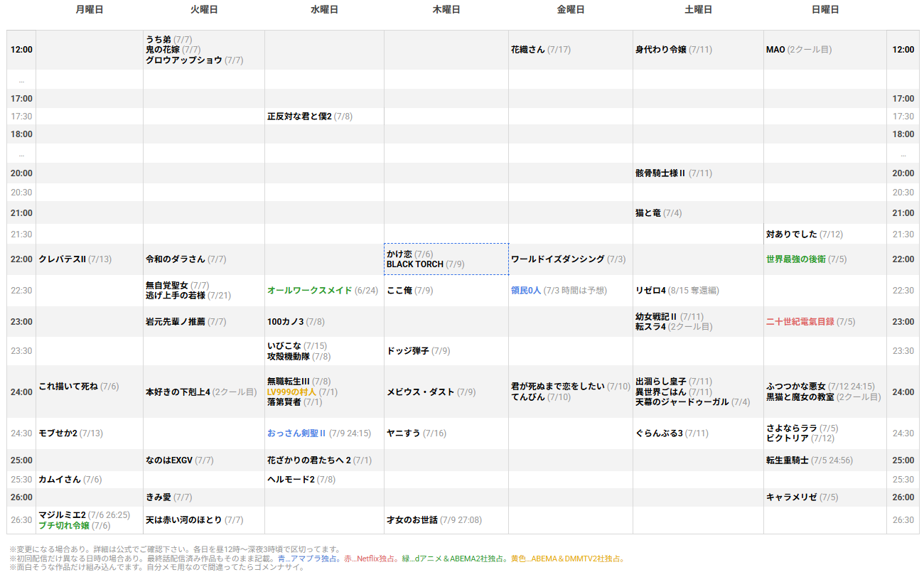The height and width of the screenshot is (577, 924).
Task: Select 逃げ上手の若様 entry
Action: [176, 296]
